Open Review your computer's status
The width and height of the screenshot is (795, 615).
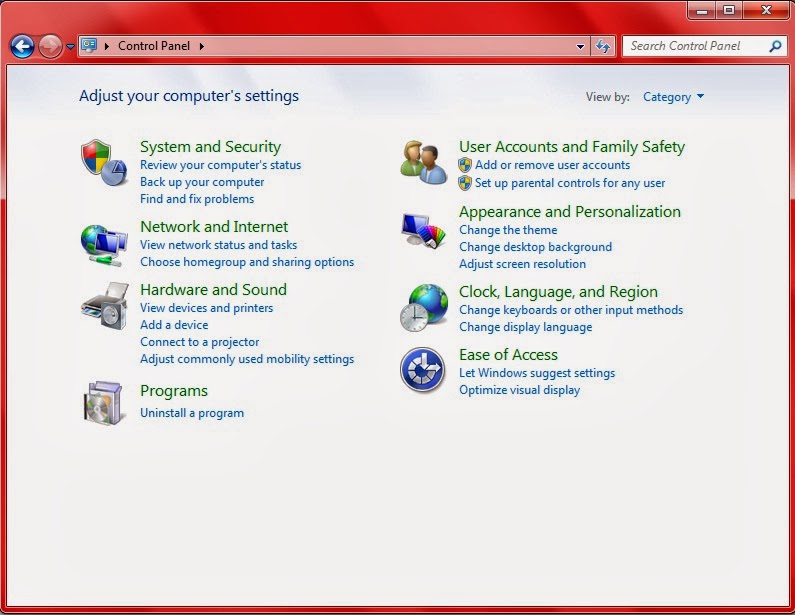click(221, 165)
